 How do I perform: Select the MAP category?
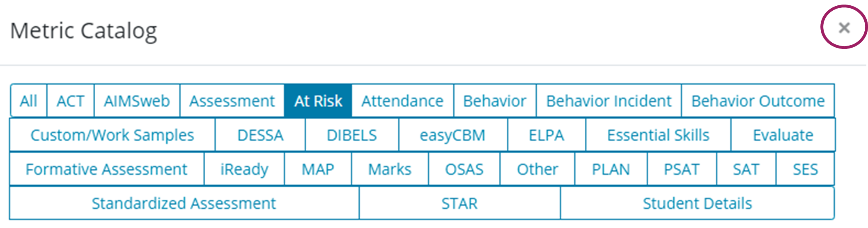click(318, 169)
